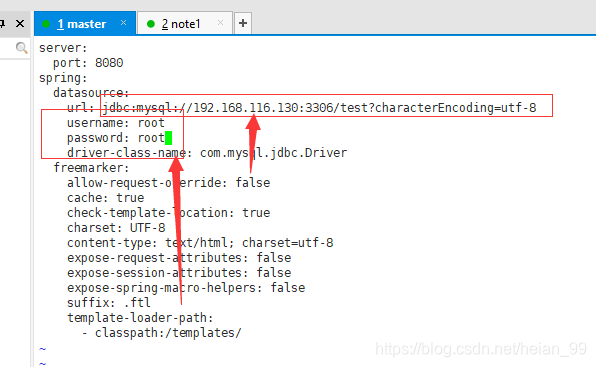Click the 'server:' line
The width and height of the screenshot is (596, 367).
[x=63, y=48]
